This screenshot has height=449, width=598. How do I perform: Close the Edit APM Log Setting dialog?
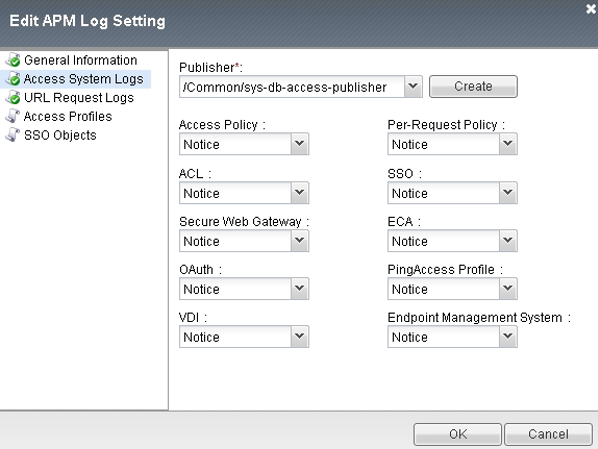pyautogui.click(x=591, y=9)
